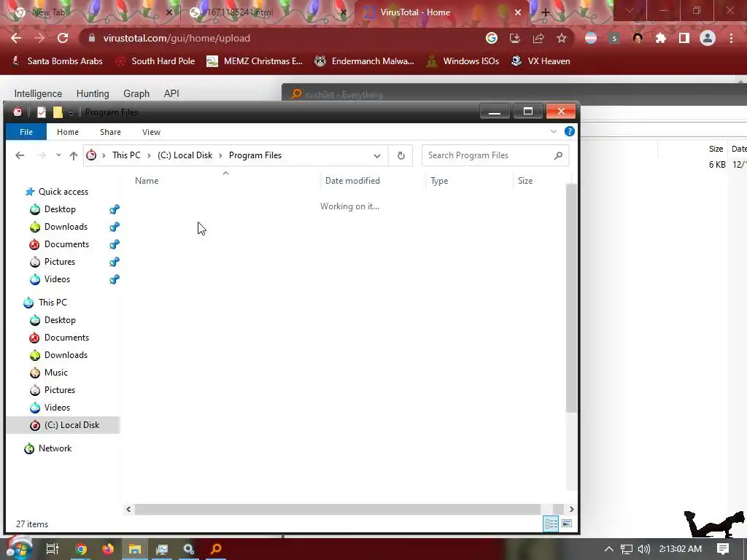The image size is (747, 560).
Task: Sort by the Size column in Explorer
Action: coord(525,181)
